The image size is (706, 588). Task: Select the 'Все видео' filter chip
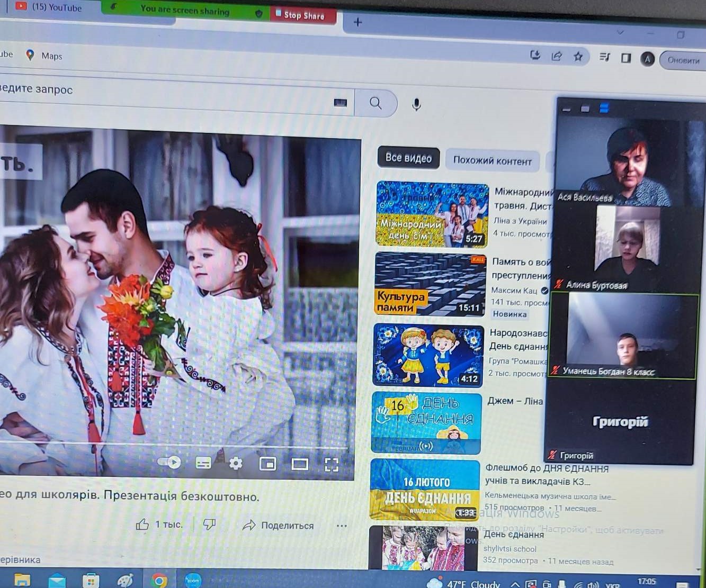coord(408,158)
